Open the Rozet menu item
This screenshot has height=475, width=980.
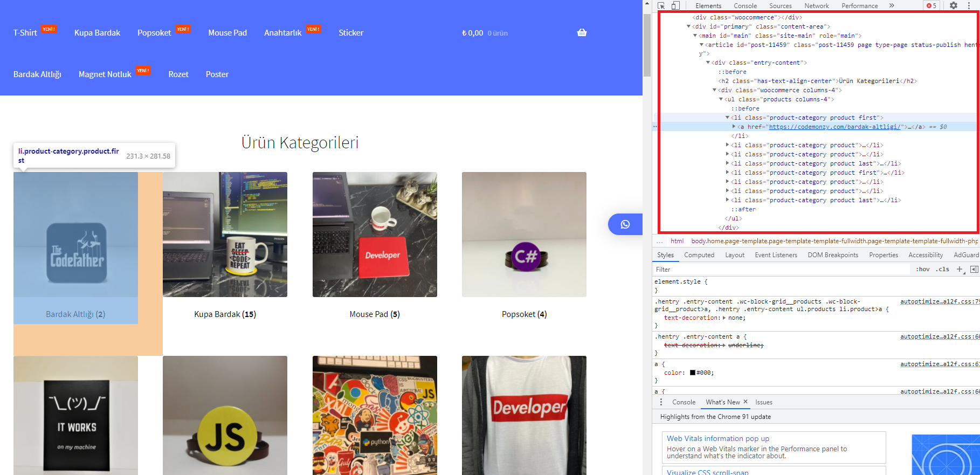pos(178,74)
